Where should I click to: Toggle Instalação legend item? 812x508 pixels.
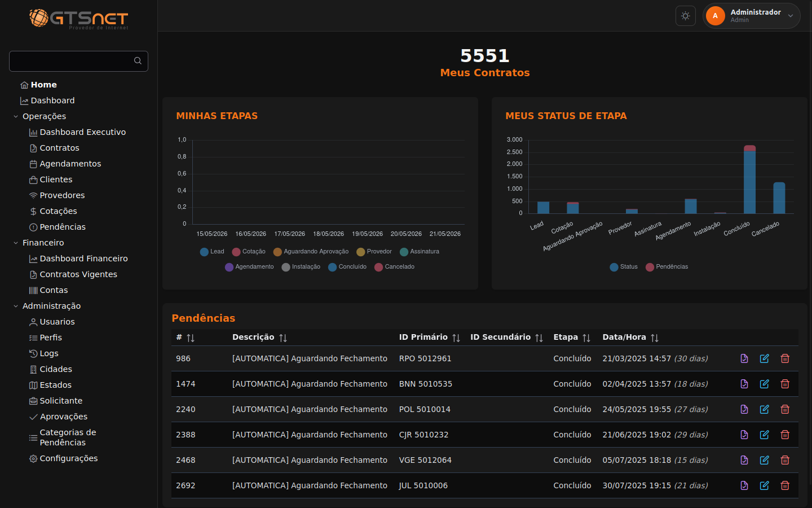click(301, 267)
